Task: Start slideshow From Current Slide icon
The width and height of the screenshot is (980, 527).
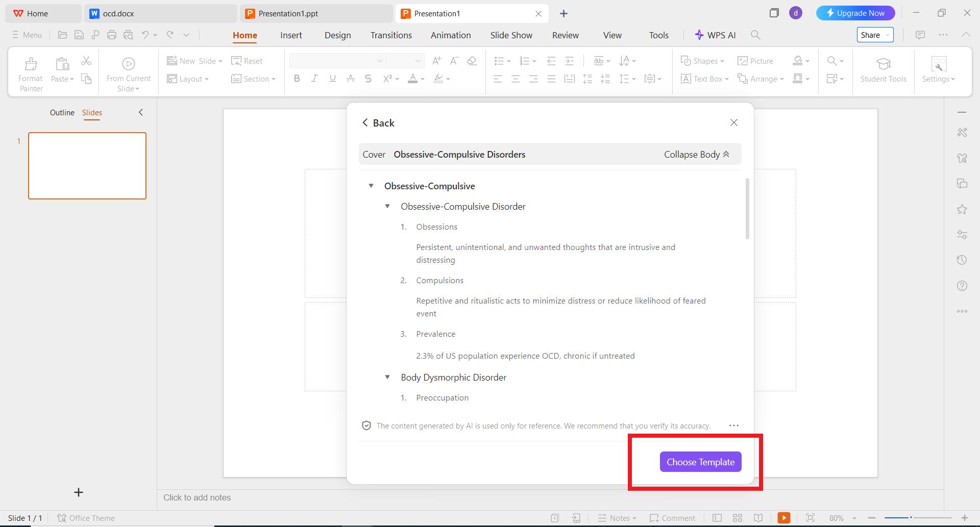Action: click(x=128, y=64)
